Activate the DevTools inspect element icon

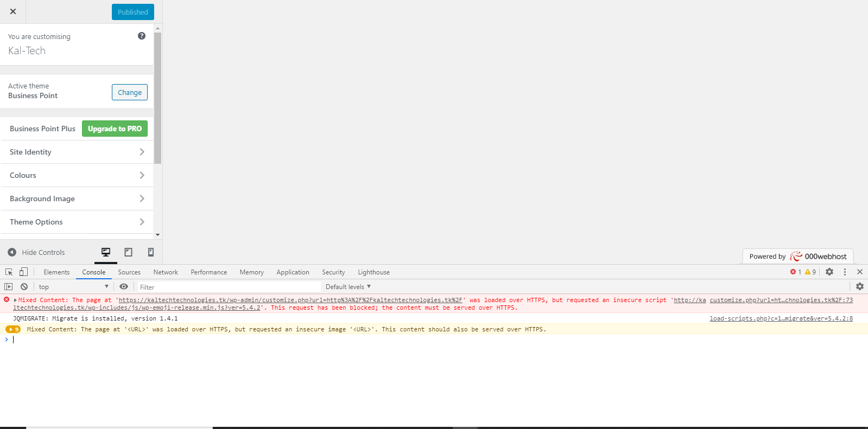coord(9,272)
